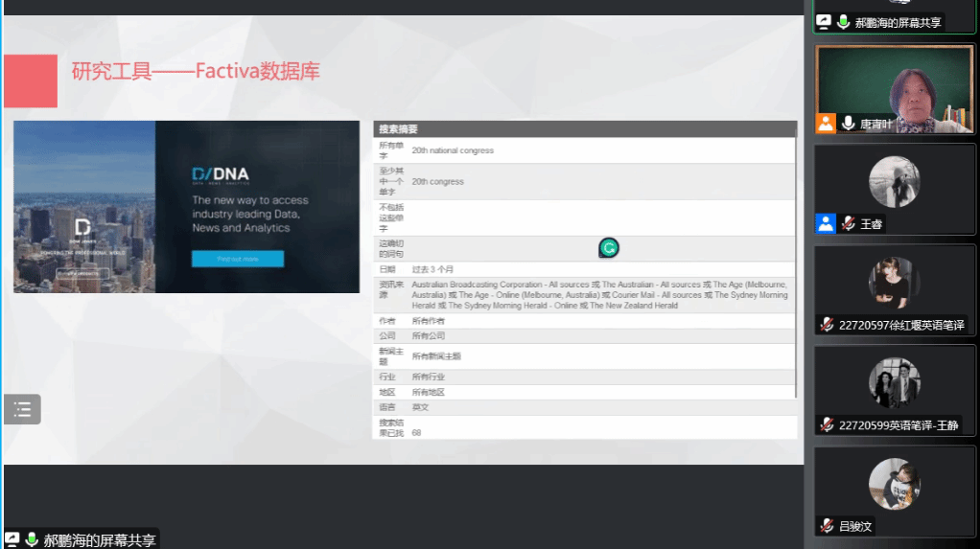Click the 22720599英语笔译-王静 avatar
Image resolution: width=980 pixels, height=549 pixels.
pyautogui.click(x=894, y=383)
